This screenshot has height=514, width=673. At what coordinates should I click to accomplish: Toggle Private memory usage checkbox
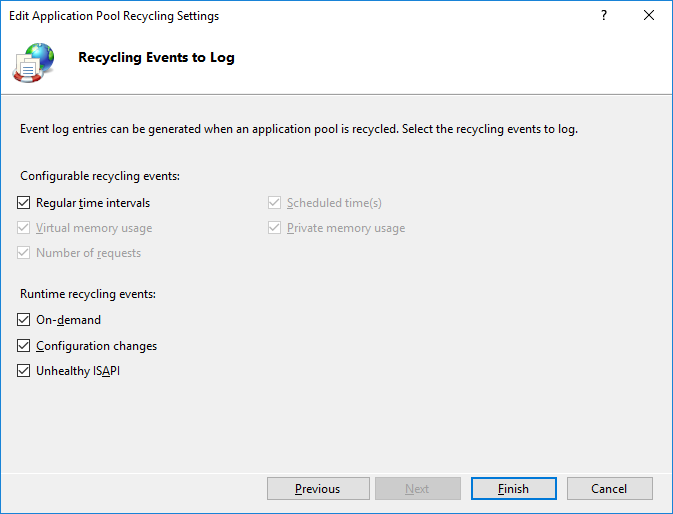[274, 227]
